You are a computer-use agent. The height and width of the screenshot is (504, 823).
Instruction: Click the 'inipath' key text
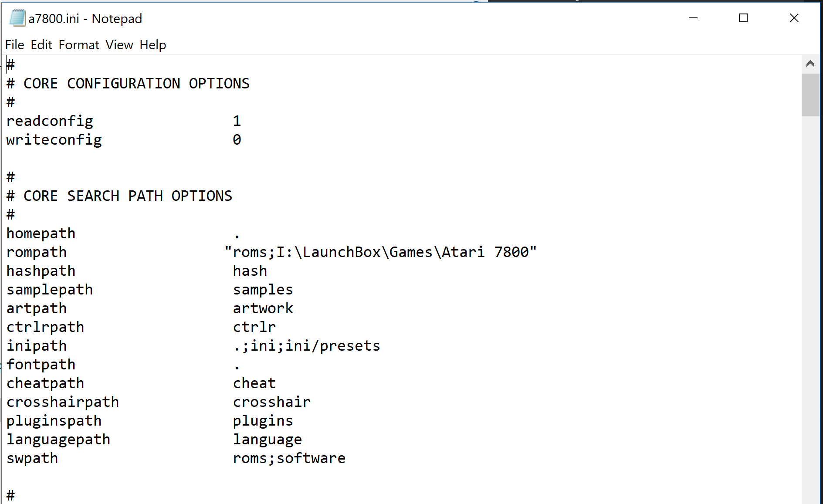tap(37, 346)
